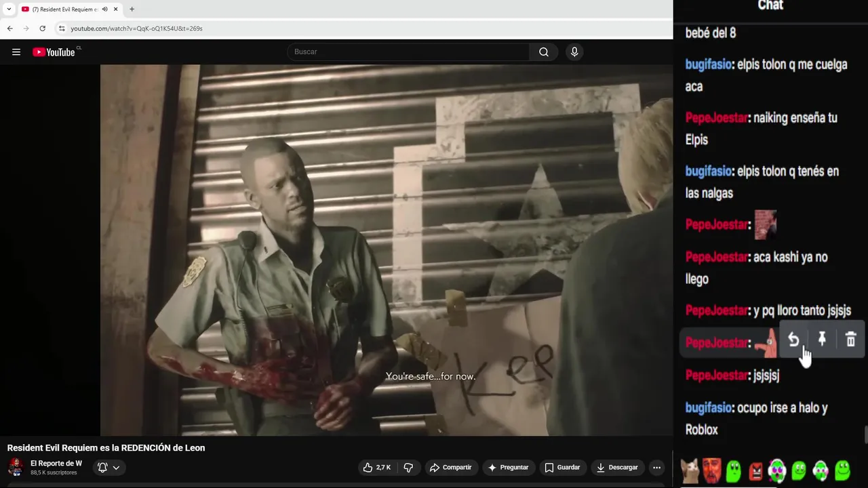Click bugifasio username on 'ocupo irse' message
The height and width of the screenshot is (488, 868).
709,408
